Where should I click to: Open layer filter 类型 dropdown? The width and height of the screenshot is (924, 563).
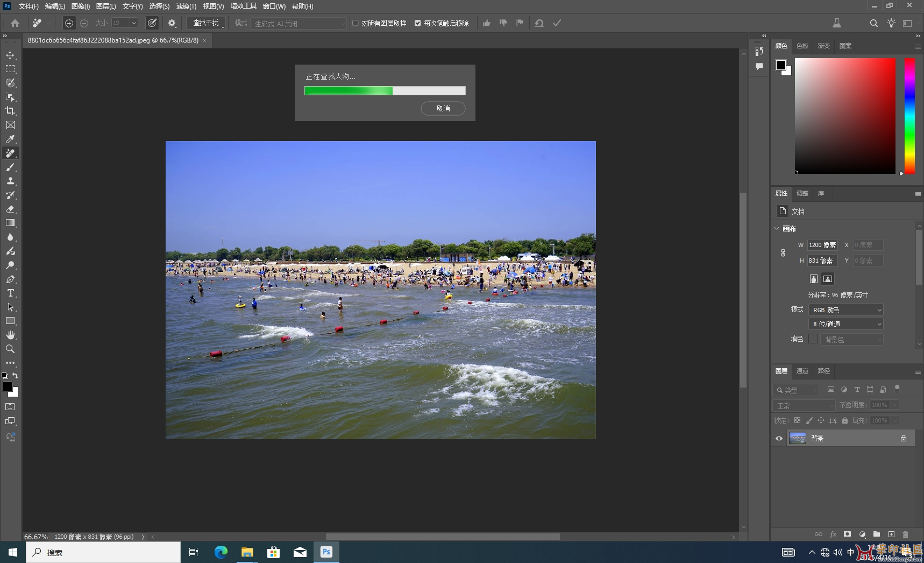pos(796,390)
